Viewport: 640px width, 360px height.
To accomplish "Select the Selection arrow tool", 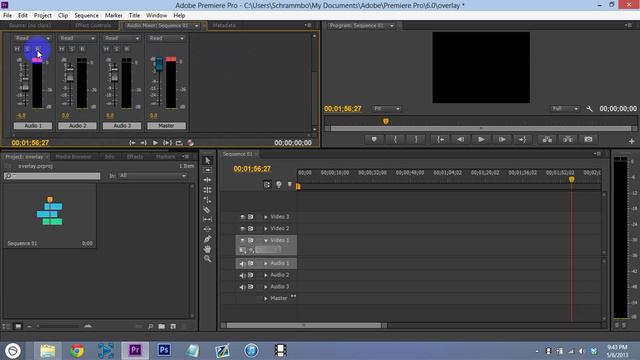I will (207, 160).
